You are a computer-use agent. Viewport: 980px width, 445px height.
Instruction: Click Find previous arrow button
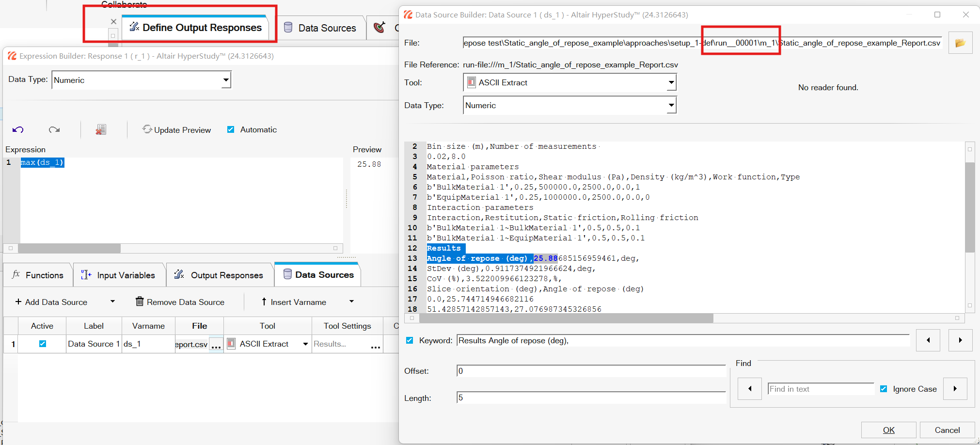[x=750, y=389]
